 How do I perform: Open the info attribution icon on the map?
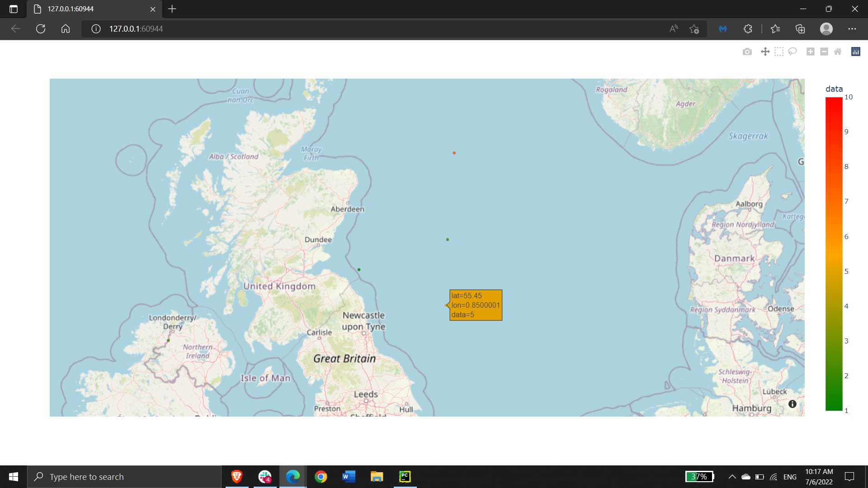[x=793, y=404]
